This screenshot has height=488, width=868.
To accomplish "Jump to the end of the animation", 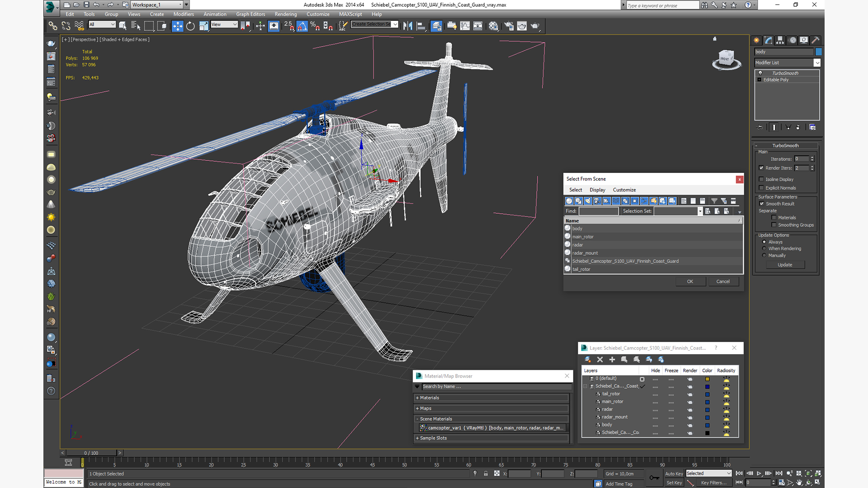I will click(x=779, y=474).
